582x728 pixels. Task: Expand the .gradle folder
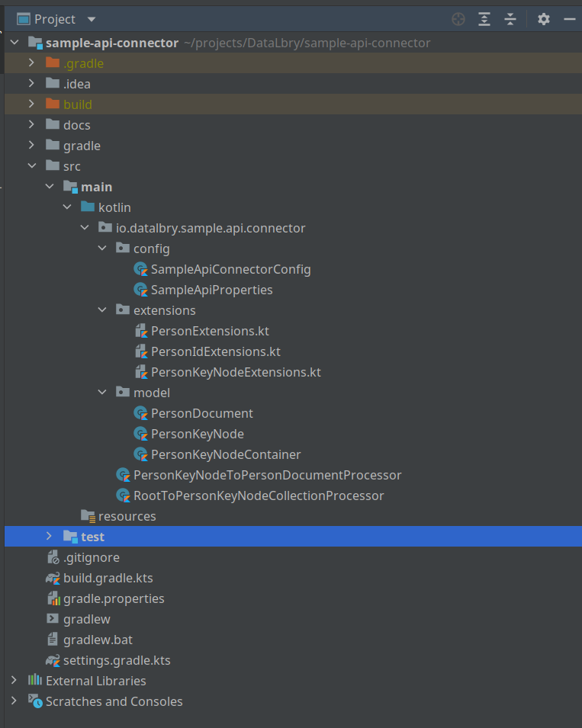coord(31,63)
